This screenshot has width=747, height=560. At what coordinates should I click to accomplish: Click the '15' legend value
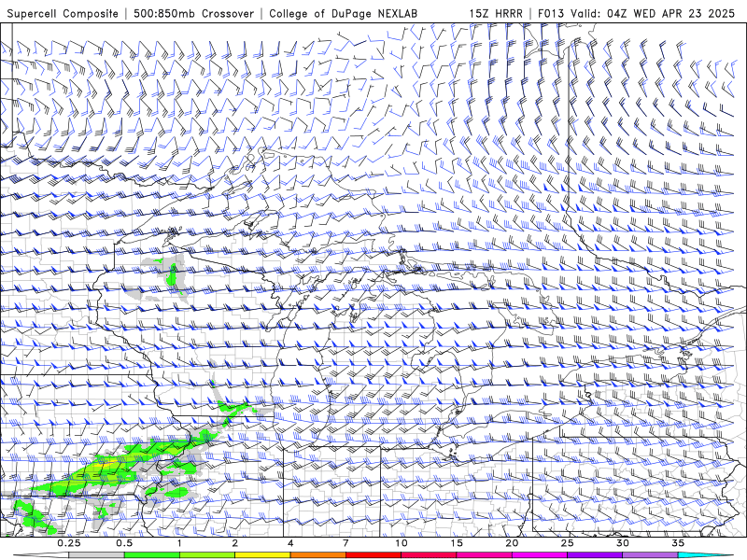[x=457, y=543]
